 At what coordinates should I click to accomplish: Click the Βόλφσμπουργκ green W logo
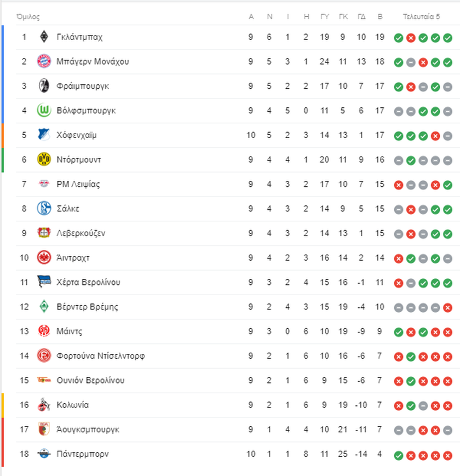click(x=44, y=110)
